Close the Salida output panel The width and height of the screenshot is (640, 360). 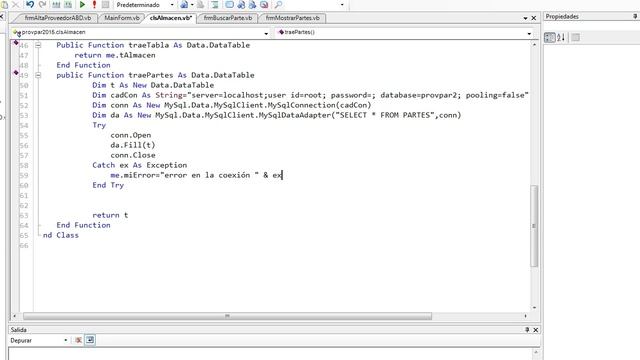pyautogui.click(x=536, y=330)
